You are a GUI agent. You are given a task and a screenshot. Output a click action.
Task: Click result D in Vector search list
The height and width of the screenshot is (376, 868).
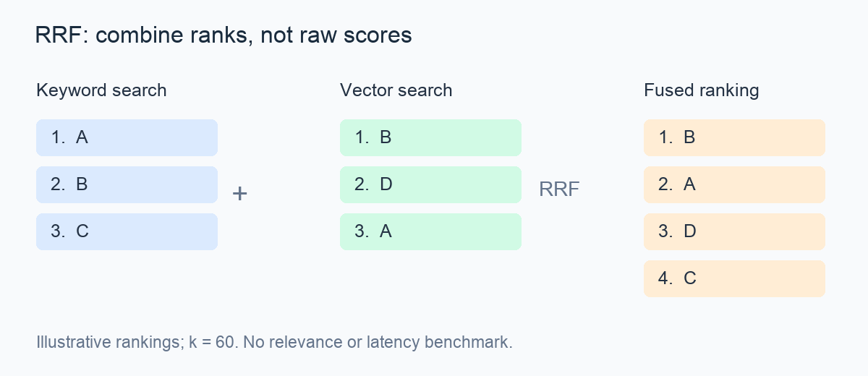pos(430,184)
